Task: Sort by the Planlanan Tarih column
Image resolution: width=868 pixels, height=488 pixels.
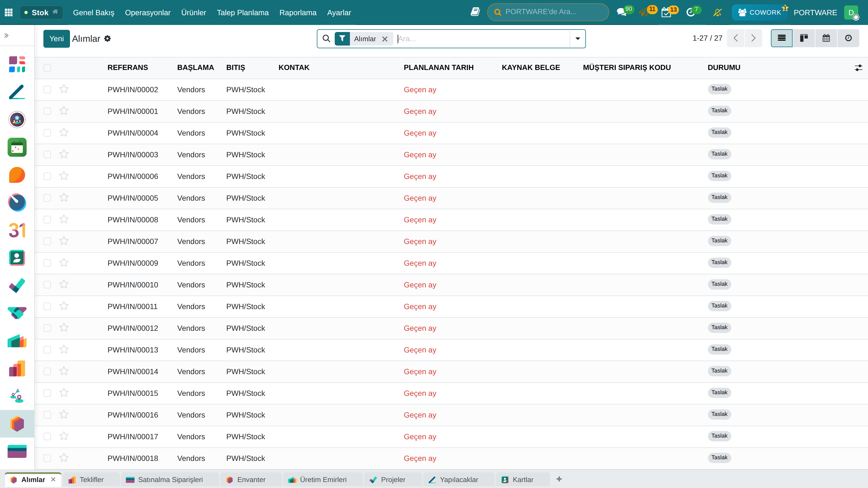Action: (x=438, y=67)
